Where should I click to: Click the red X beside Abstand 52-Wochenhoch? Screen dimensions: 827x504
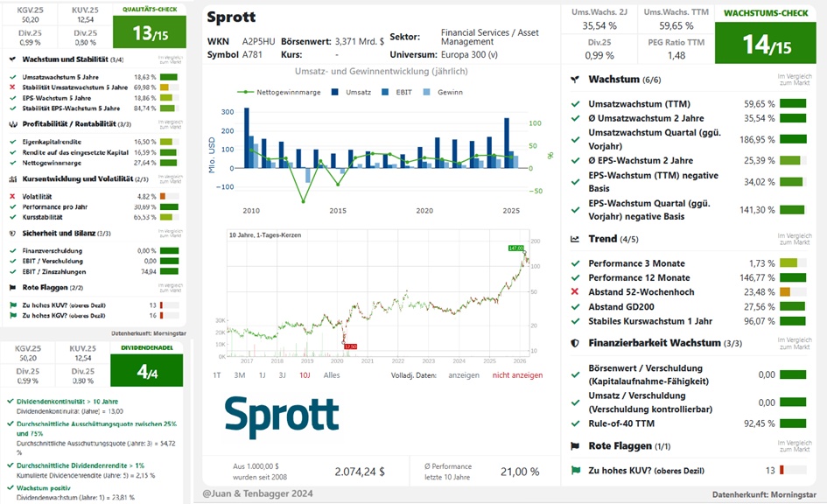click(575, 291)
